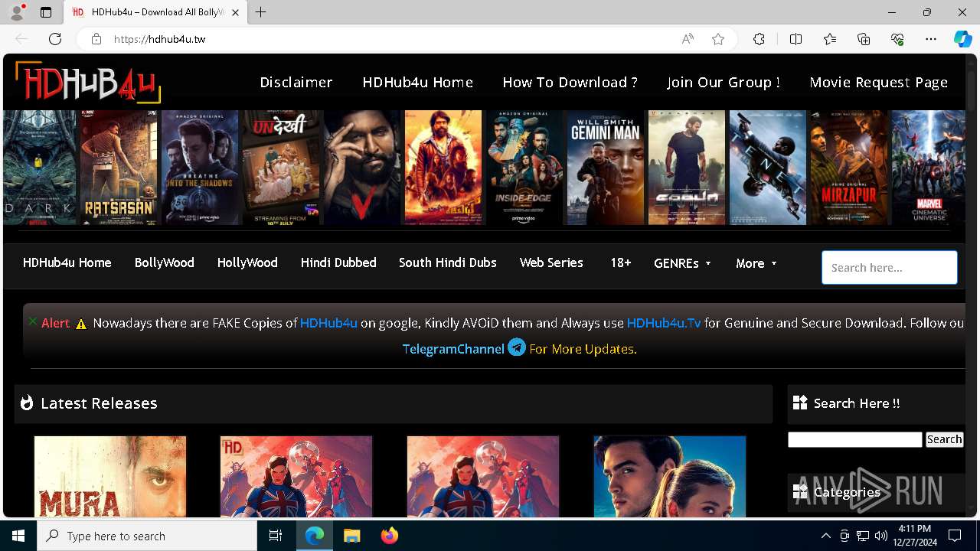
Task: Click the browser Back arrow
Action: 21,39
